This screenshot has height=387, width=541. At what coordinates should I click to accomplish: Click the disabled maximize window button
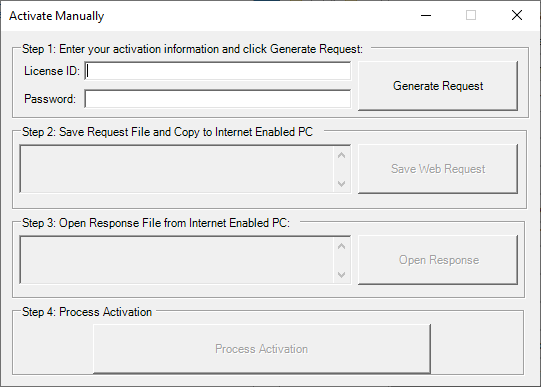[471, 15]
